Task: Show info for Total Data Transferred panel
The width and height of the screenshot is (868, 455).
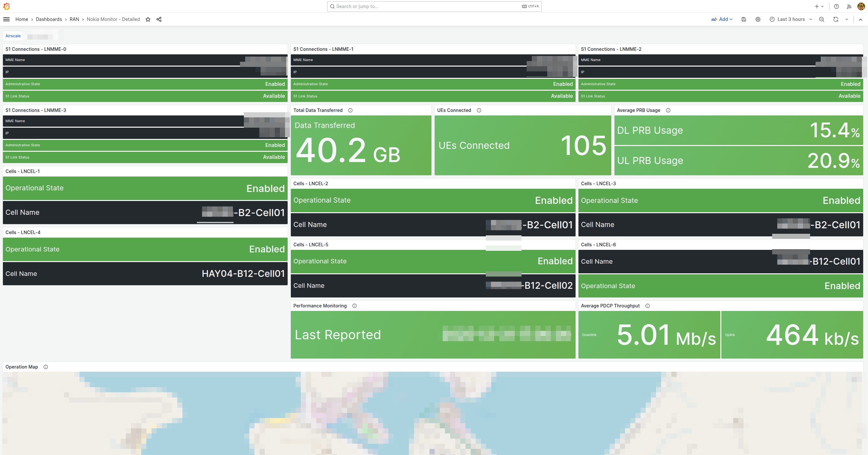Action: pos(350,110)
